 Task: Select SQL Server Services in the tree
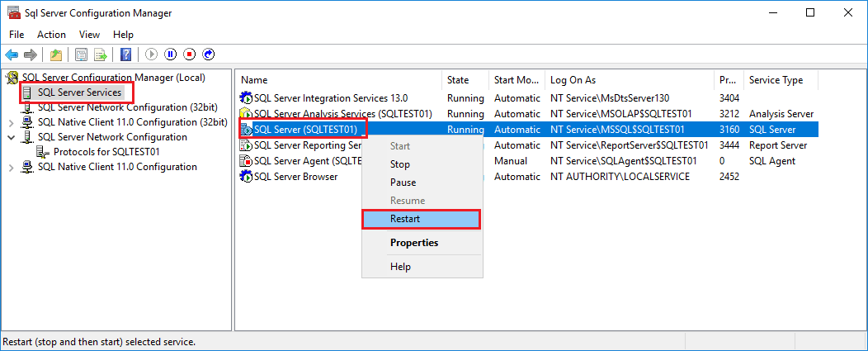point(79,92)
